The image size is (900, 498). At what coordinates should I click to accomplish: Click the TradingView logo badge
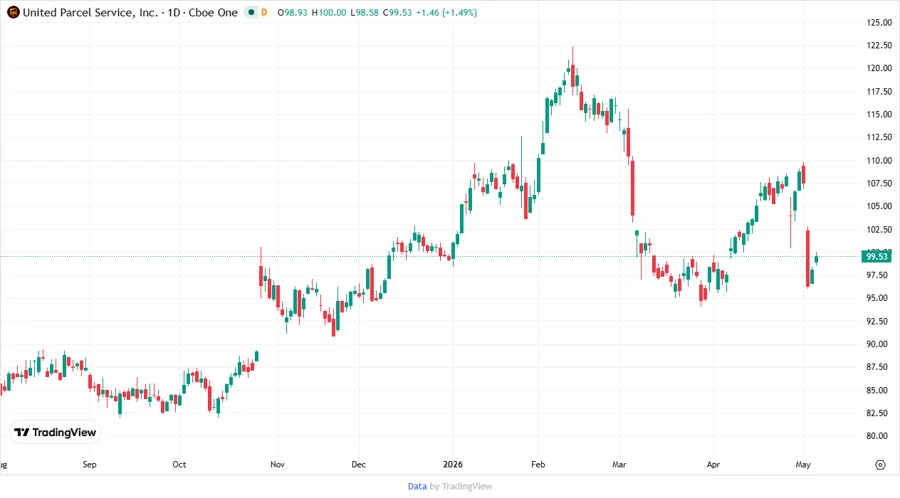(x=55, y=433)
